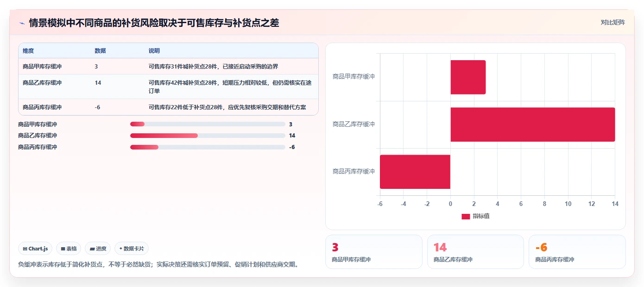Click the 数据 column header
Viewport: 644px width, 287px height.
(100, 50)
